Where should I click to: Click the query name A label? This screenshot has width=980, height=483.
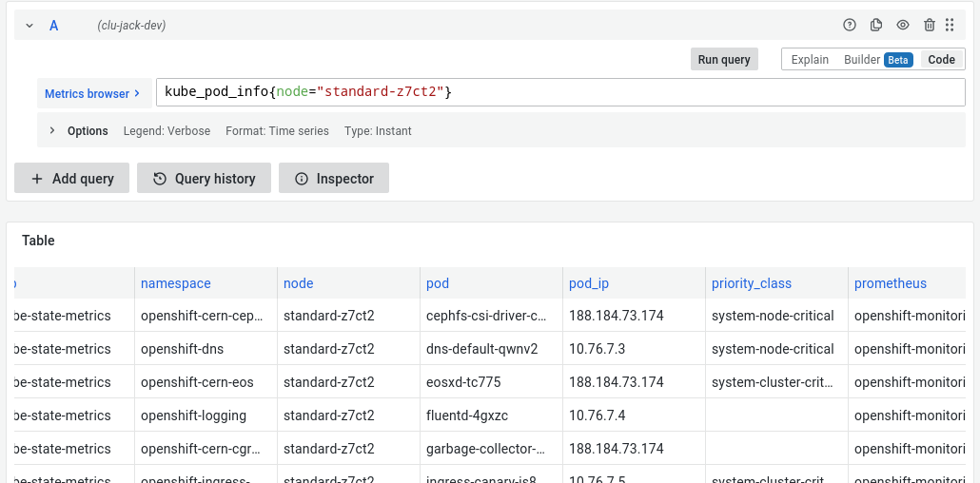point(54,26)
